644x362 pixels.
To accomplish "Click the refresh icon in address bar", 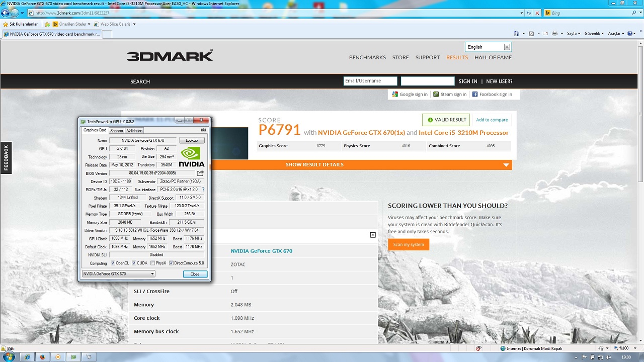I will click(x=529, y=13).
